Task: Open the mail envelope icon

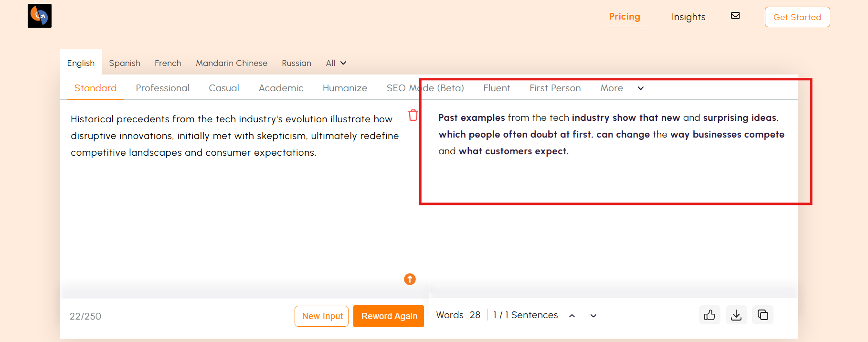Action: [x=735, y=16]
